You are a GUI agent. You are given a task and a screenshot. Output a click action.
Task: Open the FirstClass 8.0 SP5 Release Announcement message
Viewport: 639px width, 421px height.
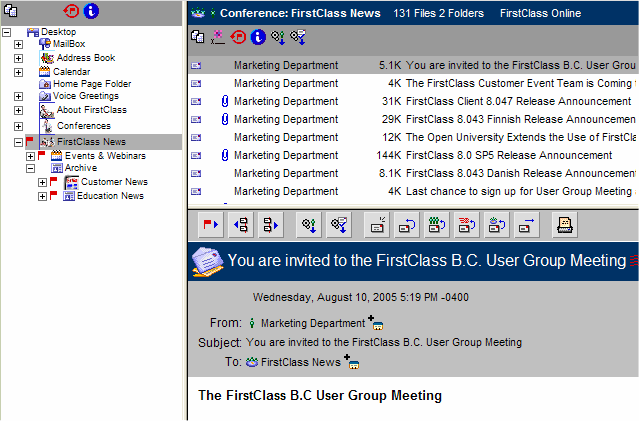509,156
